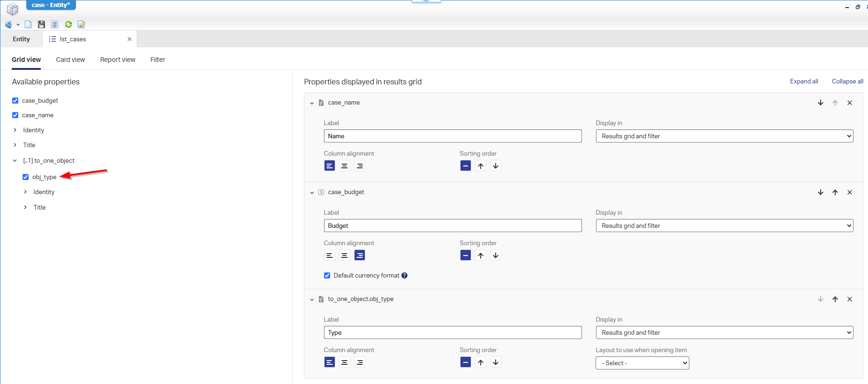Viewport: 868px width, 384px height.
Task: Center-align the case_name column
Action: [345, 166]
